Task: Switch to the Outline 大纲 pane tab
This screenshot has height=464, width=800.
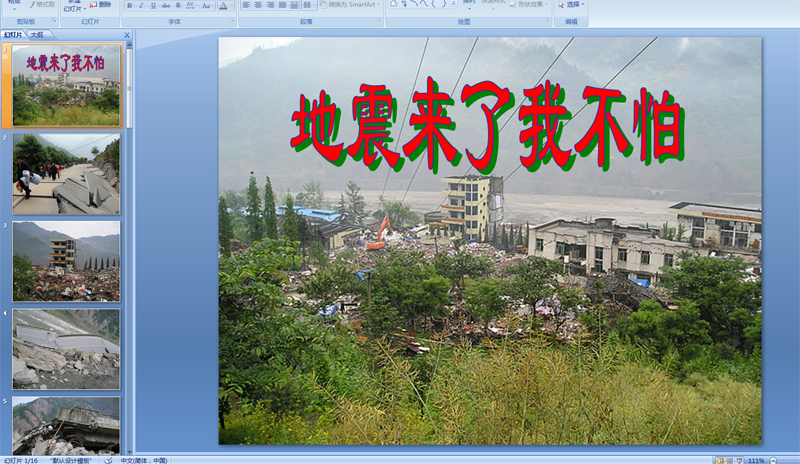Action: pos(37,35)
